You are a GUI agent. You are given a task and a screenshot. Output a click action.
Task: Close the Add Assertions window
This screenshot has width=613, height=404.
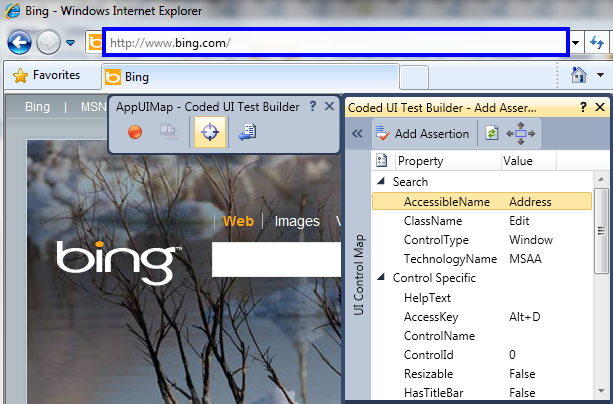(600, 107)
